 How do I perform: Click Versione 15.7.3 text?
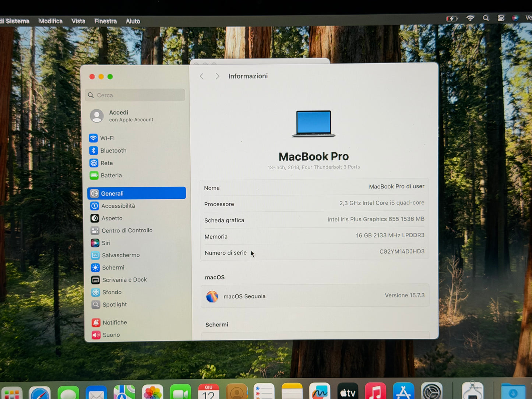[x=405, y=295]
